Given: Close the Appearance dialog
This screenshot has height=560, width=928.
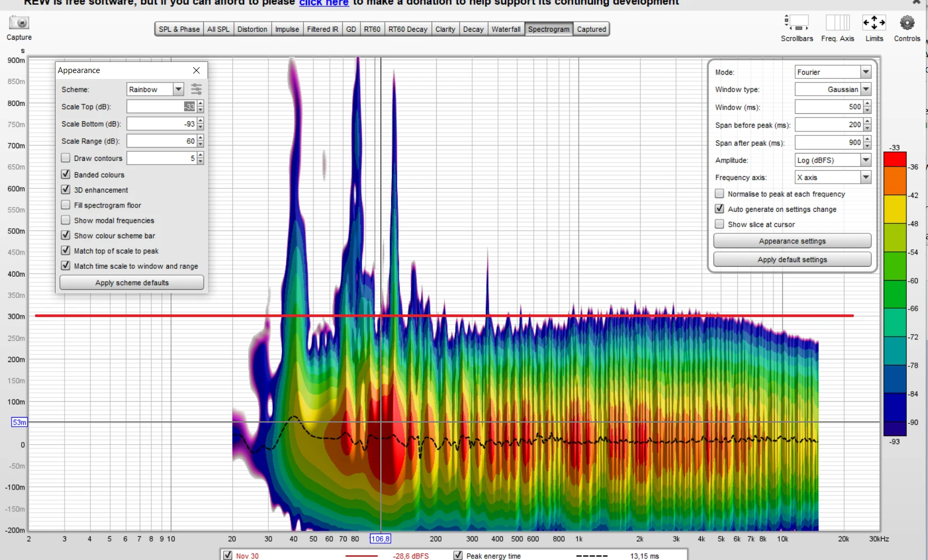Looking at the screenshot, I should [196, 70].
